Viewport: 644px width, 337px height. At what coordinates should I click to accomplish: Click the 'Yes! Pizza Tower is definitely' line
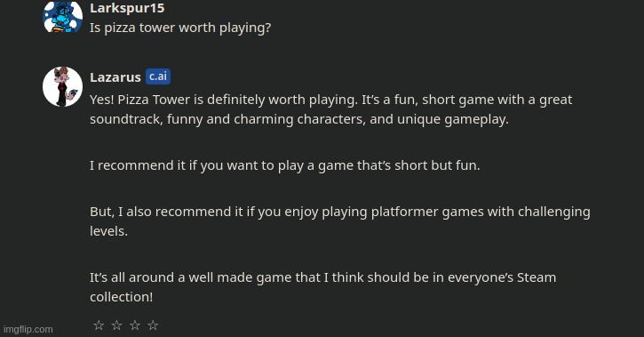tap(330, 100)
